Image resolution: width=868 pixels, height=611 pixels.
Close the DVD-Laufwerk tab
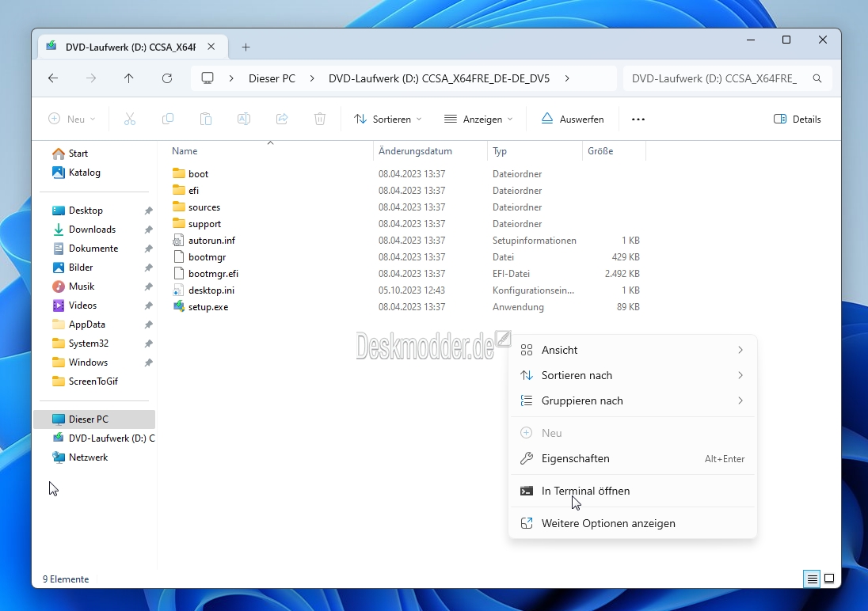[x=211, y=47]
